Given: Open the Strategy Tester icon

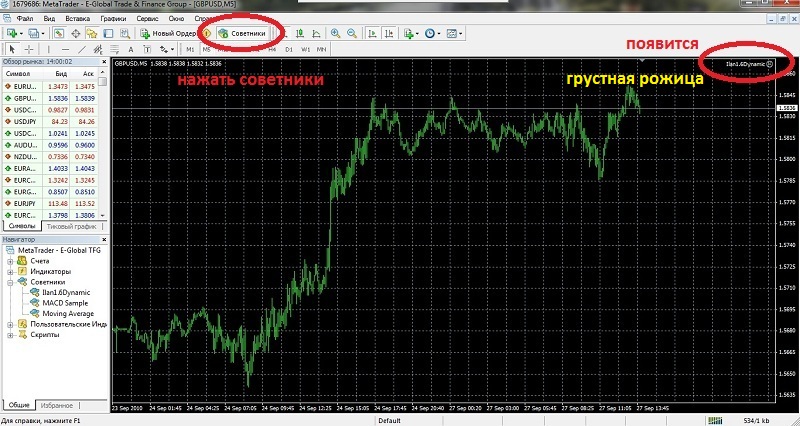Looking at the screenshot, I should point(124,33).
